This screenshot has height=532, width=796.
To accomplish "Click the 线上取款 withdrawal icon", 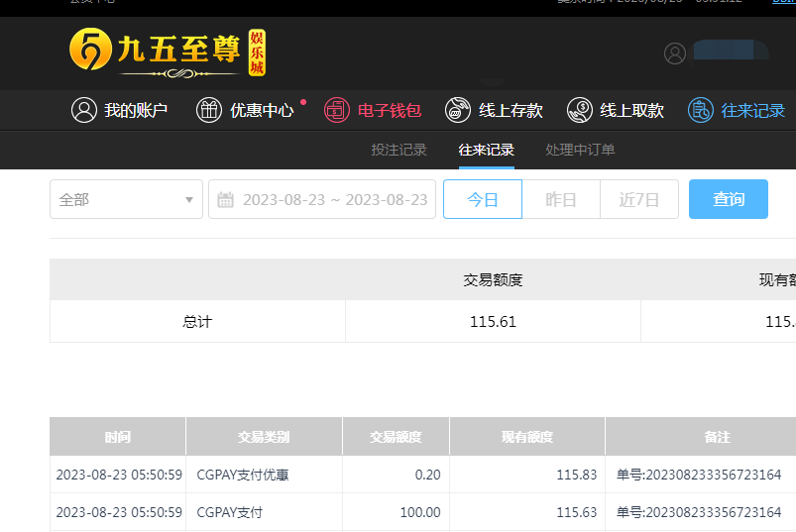I will 580,110.
